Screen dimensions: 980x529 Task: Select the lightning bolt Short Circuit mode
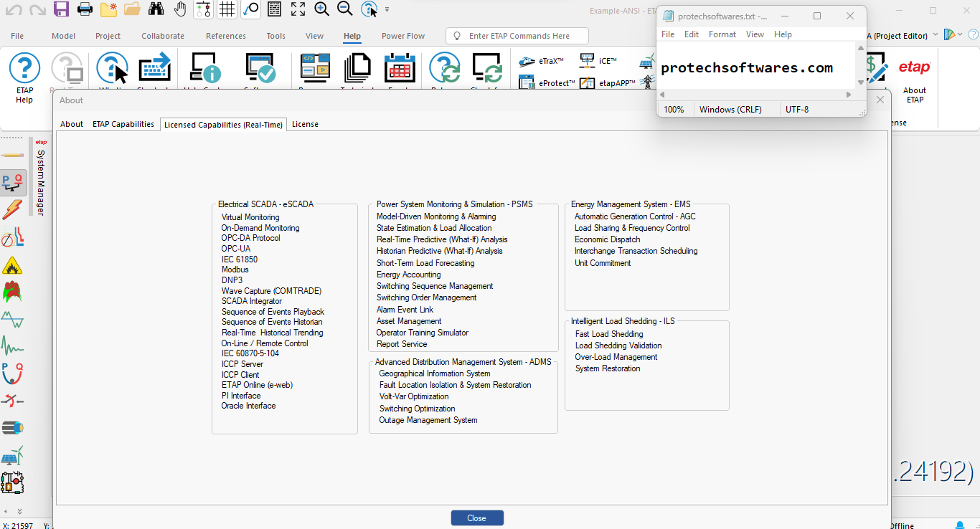[12, 209]
